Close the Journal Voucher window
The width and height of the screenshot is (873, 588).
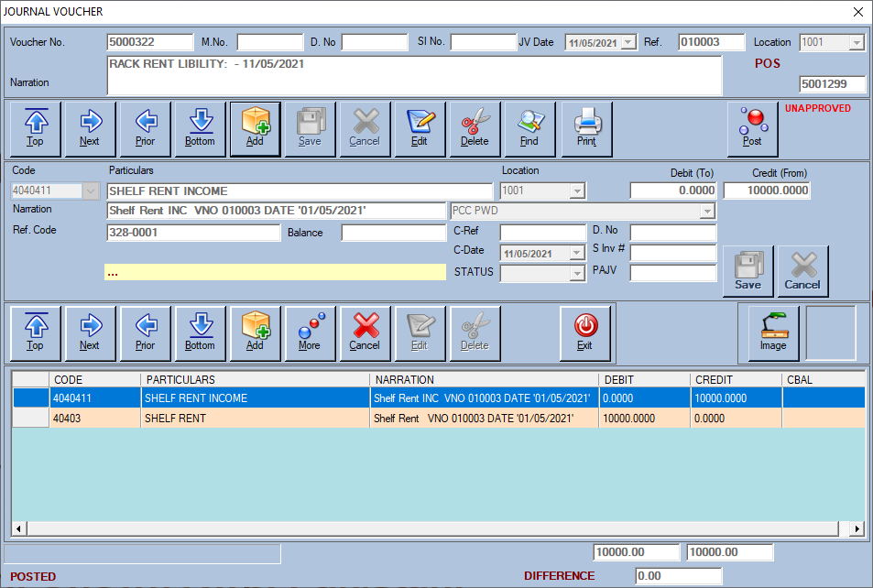[858, 12]
